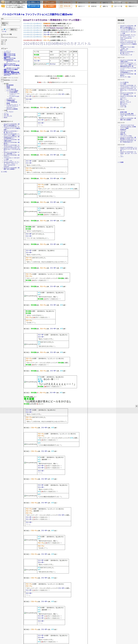This screenshot has width=138, height=644.
Task: Open the キャラなりきり雑談所 link
Action: tap(12, 91)
